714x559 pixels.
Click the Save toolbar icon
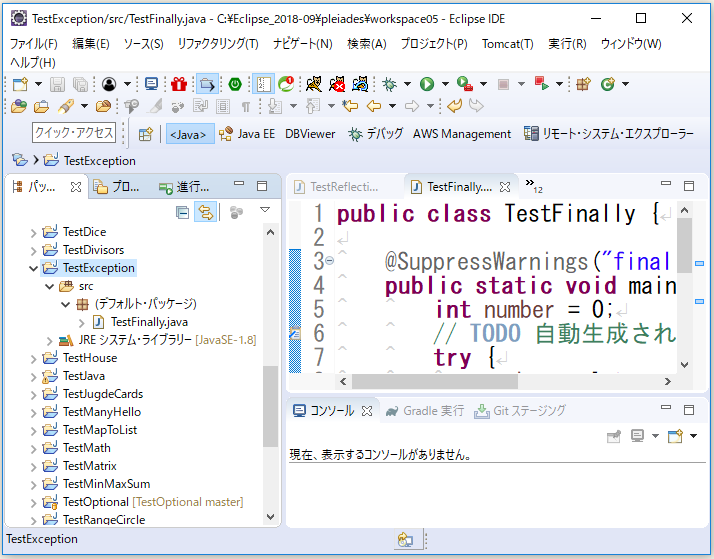(x=57, y=84)
